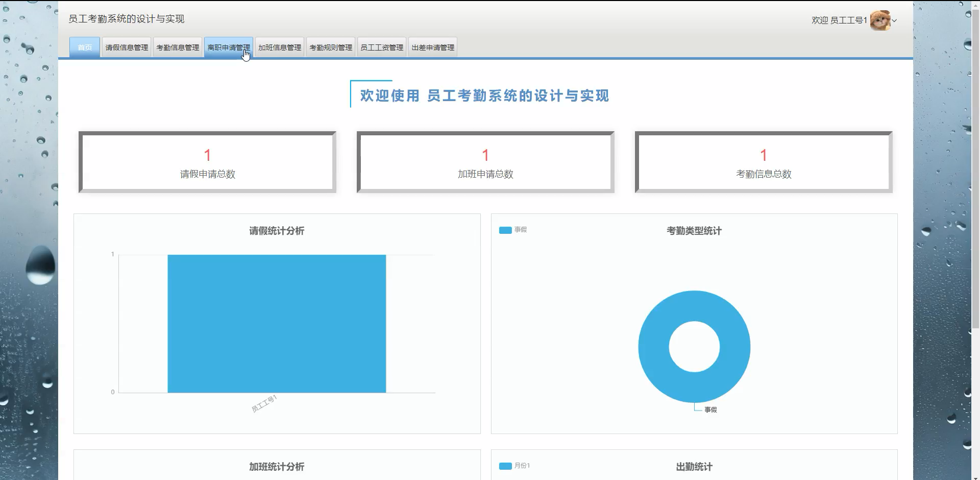Viewport: 980px width, 480px height.
Task: Toggle the 事假 legend in 考勤类型统计 chart
Action: (x=513, y=230)
